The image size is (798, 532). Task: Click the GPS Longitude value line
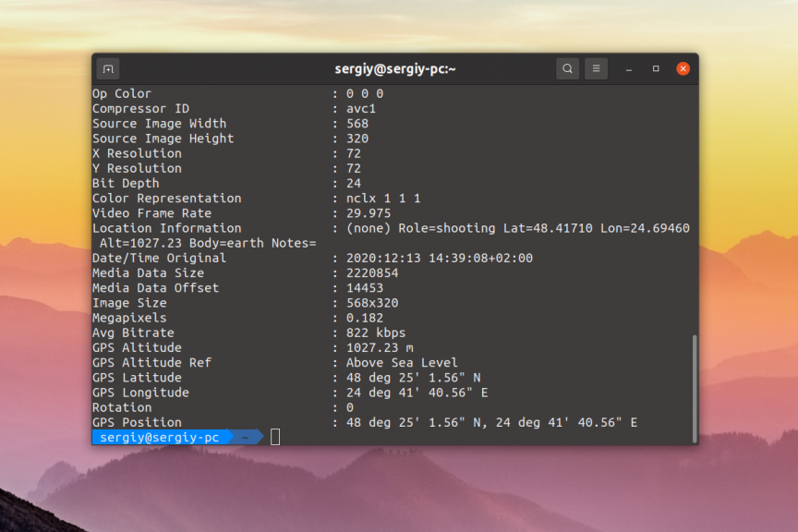point(417,393)
